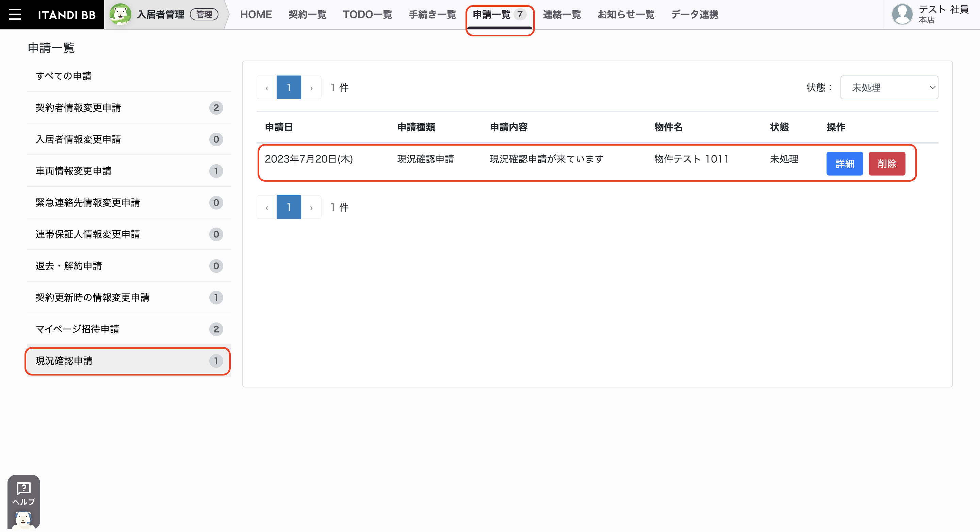Viewport: 980px width, 532px height.
Task: Open the hamburger menu
Action: point(15,14)
